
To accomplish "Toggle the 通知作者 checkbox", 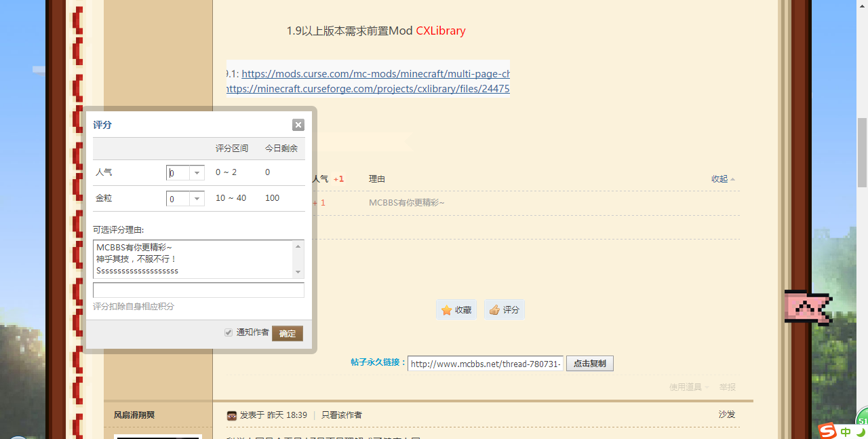I will click(229, 332).
